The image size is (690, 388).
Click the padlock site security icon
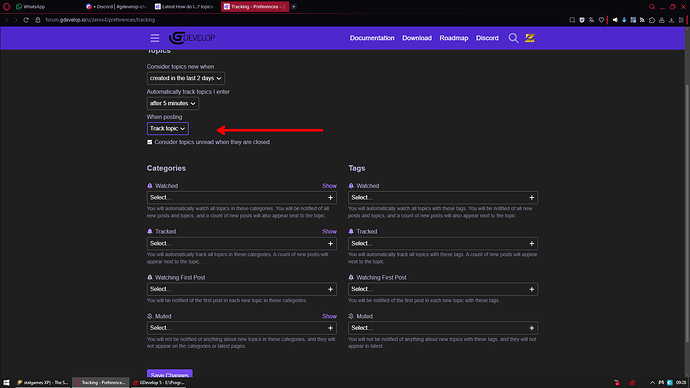[x=38, y=20]
